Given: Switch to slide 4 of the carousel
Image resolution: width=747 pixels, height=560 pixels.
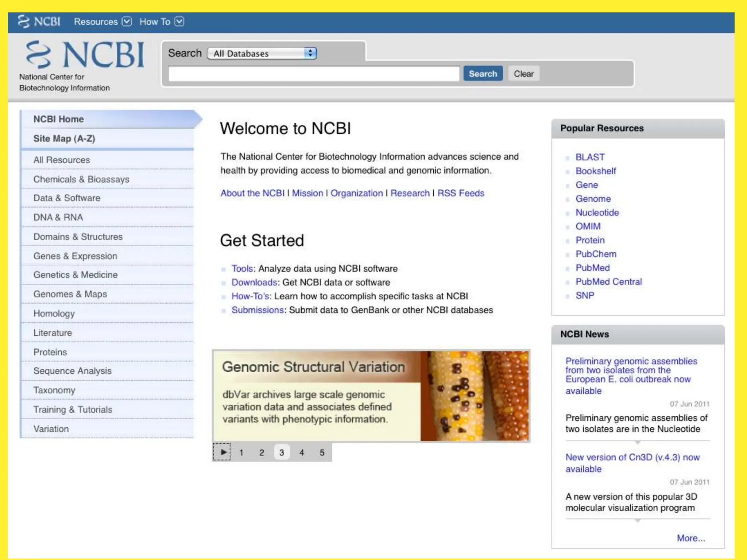Looking at the screenshot, I should point(302,452).
